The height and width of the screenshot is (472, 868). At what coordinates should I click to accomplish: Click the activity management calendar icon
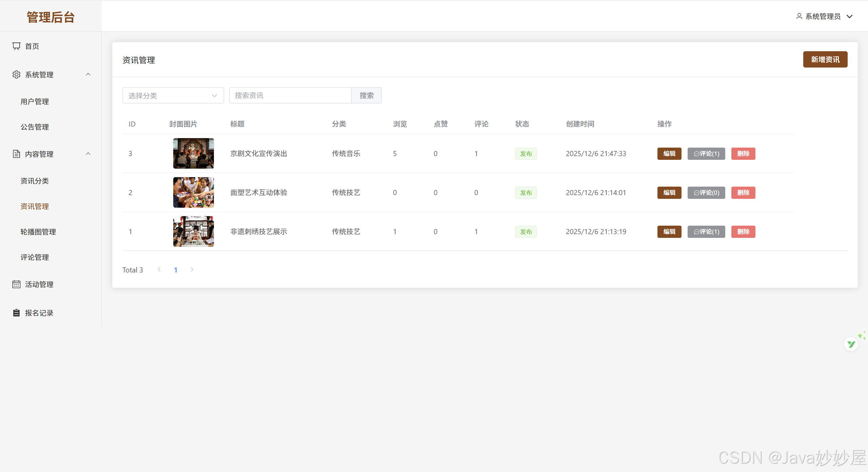click(16, 284)
